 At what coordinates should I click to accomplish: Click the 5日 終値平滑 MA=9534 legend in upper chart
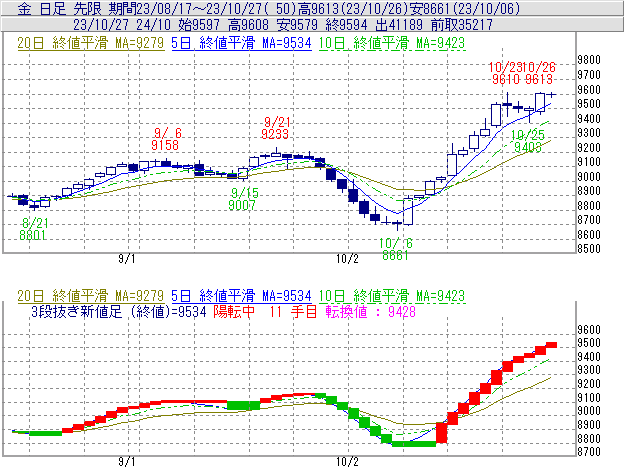[241, 43]
